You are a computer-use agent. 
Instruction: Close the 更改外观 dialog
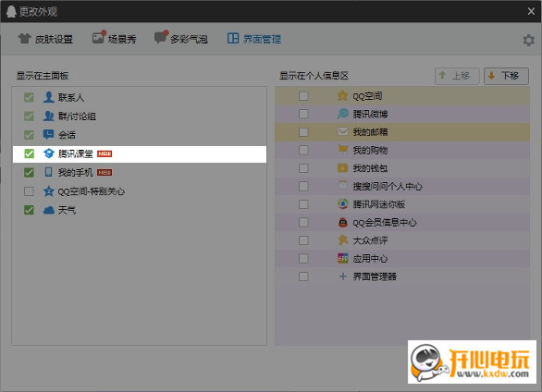[x=531, y=11]
